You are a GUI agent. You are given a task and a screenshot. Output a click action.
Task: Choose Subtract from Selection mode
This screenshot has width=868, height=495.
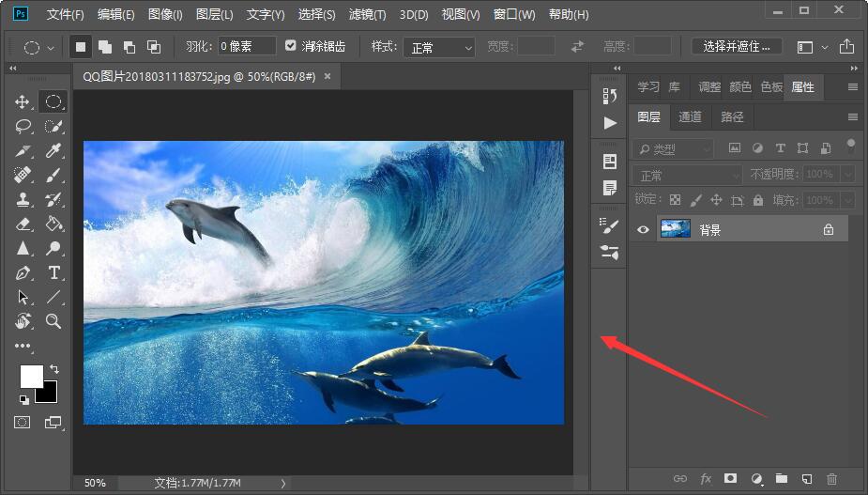pyautogui.click(x=129, y=47)
